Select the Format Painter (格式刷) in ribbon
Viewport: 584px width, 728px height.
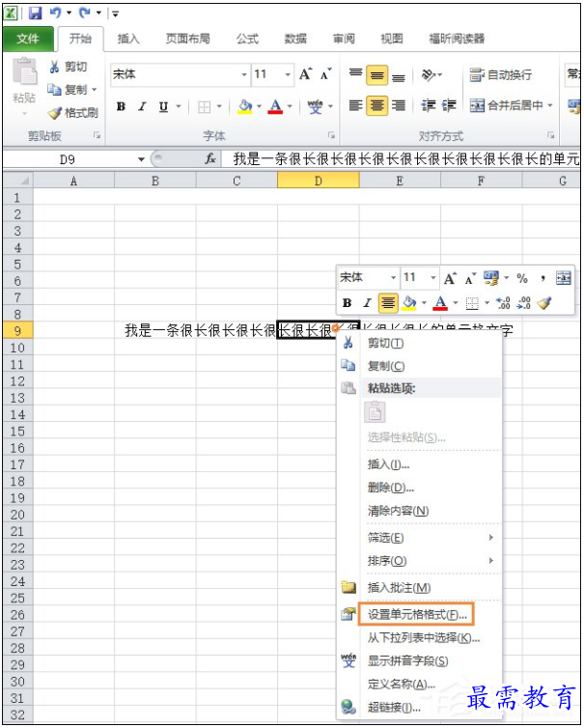click(x=73, y=112)
